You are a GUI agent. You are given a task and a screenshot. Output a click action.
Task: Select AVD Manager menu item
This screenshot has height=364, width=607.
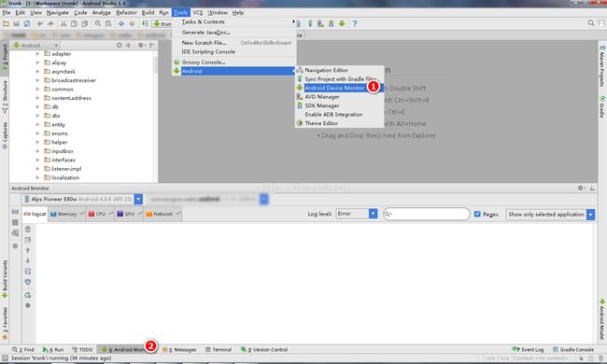[x=340, y=97]
